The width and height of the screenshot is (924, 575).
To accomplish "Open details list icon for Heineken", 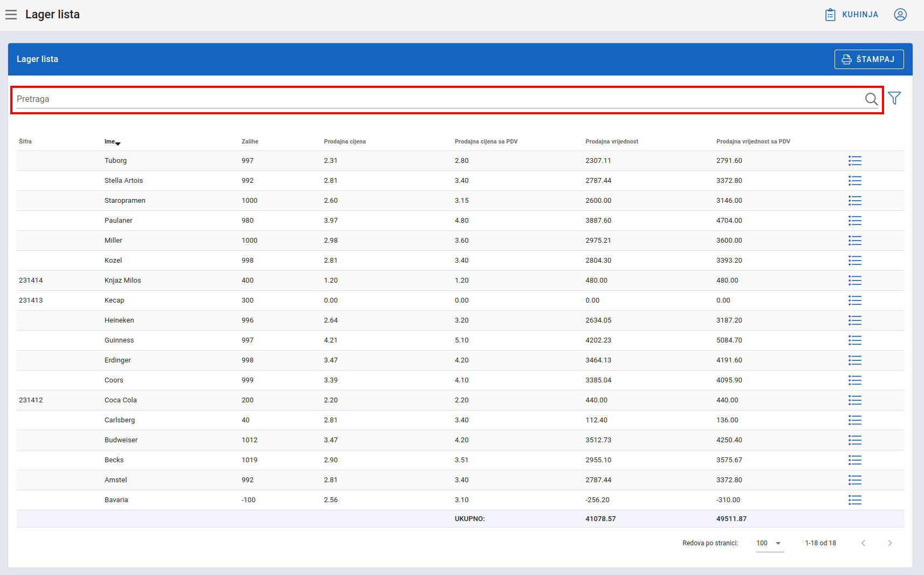I will point(855,320).
